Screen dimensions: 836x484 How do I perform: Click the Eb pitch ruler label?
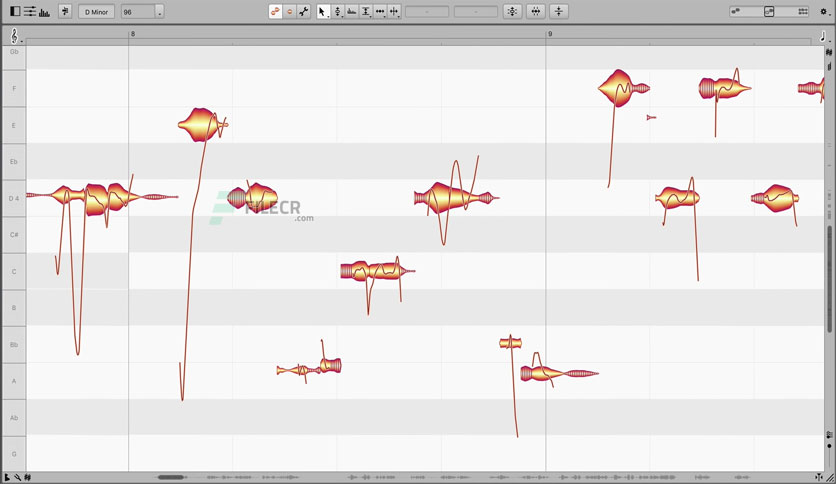(14, 162)
